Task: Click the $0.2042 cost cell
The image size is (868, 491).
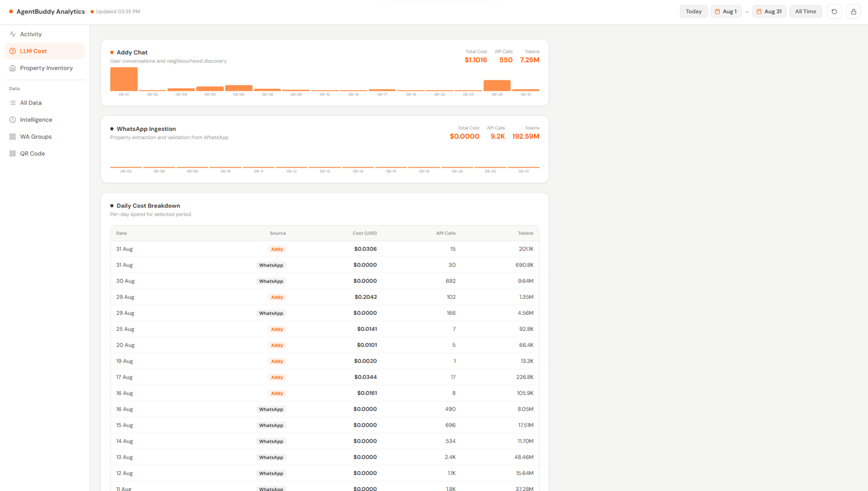Action: [x=366, y=297]
